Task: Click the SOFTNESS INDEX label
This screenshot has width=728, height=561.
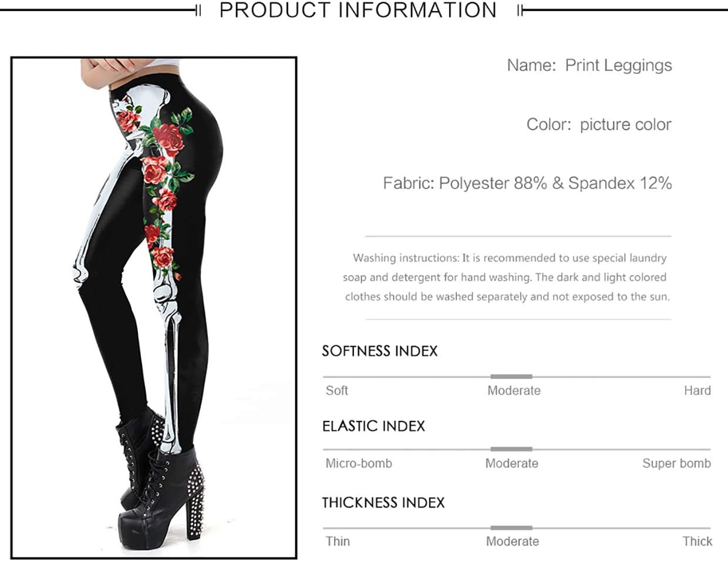Action: [x=380, y=351]
